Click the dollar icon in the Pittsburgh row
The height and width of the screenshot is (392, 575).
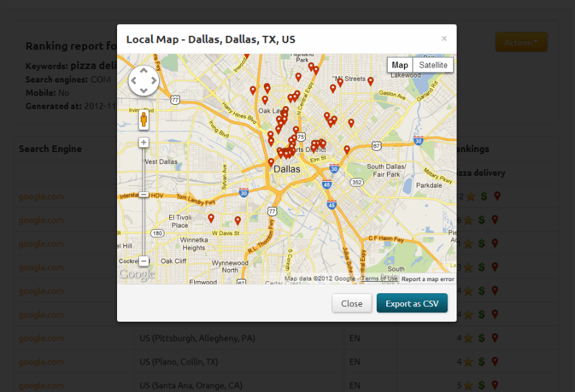[482, 338]
